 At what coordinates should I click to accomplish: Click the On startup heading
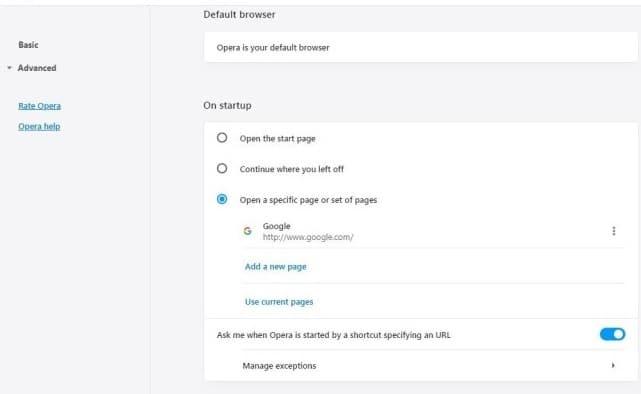227,105
